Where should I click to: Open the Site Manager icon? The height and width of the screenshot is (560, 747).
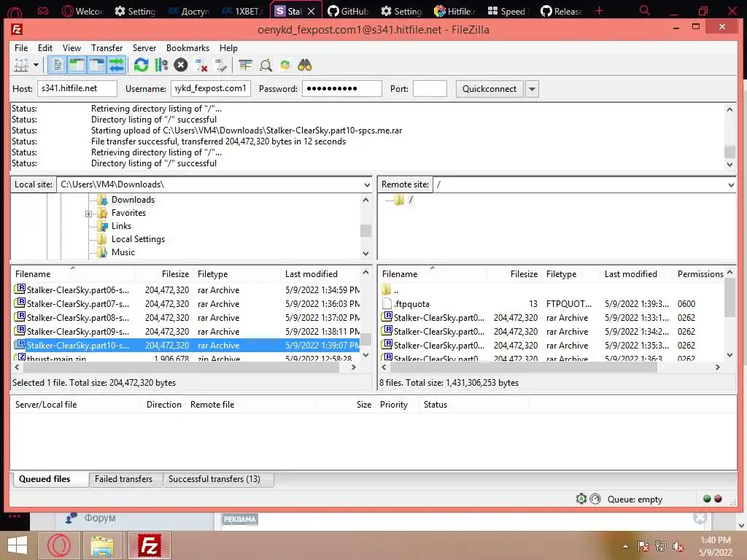pos(21,65)
